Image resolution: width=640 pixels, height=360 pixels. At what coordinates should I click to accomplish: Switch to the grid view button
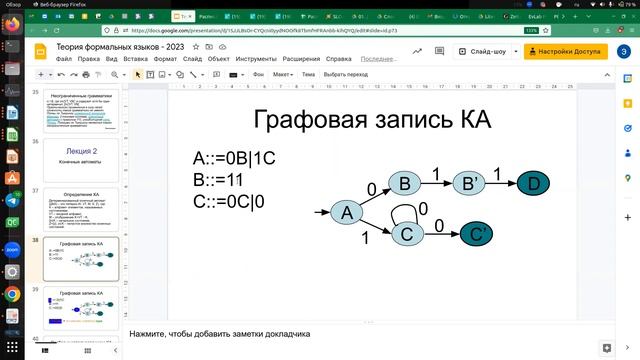coord(87,351)
